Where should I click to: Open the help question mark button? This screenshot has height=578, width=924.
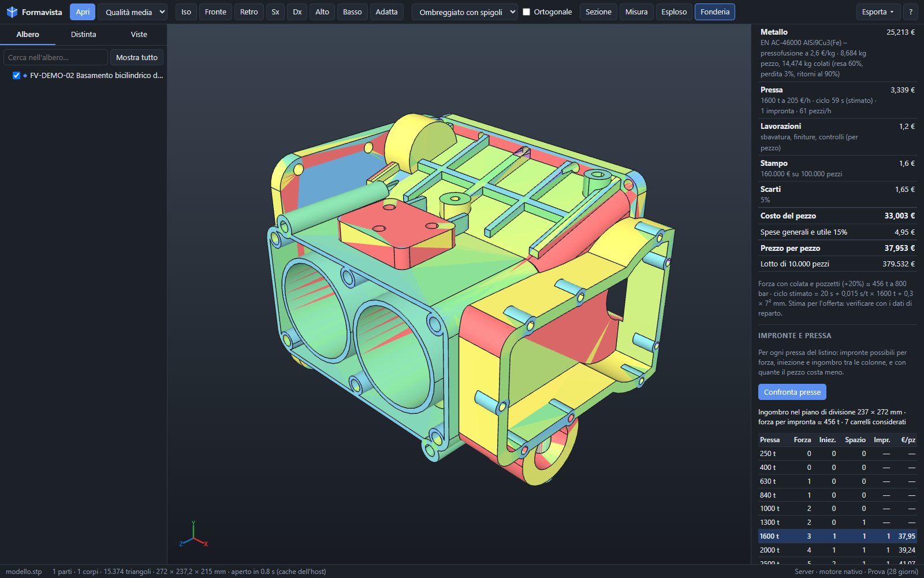[x=911, y=12]
